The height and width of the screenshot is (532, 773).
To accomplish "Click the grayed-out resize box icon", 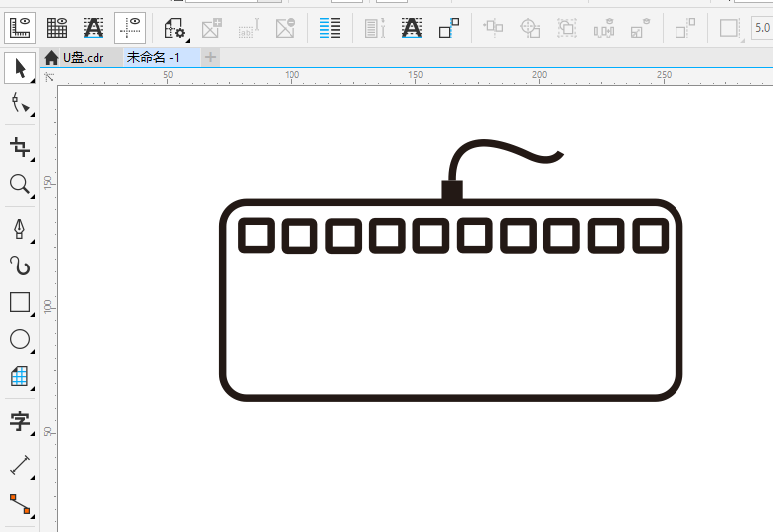I will [641, 28].
